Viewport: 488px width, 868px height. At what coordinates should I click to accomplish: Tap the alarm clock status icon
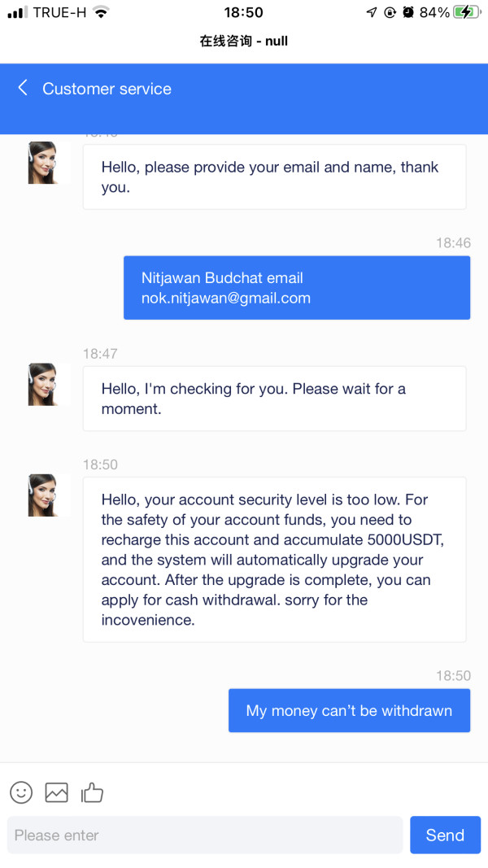click(408, 12)
